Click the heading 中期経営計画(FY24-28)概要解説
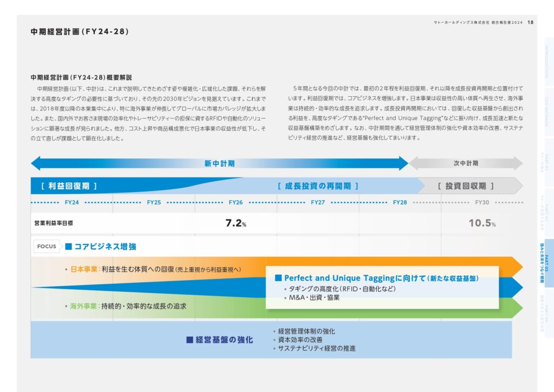Viewport: 554px width, 392px height. (81, 77)
